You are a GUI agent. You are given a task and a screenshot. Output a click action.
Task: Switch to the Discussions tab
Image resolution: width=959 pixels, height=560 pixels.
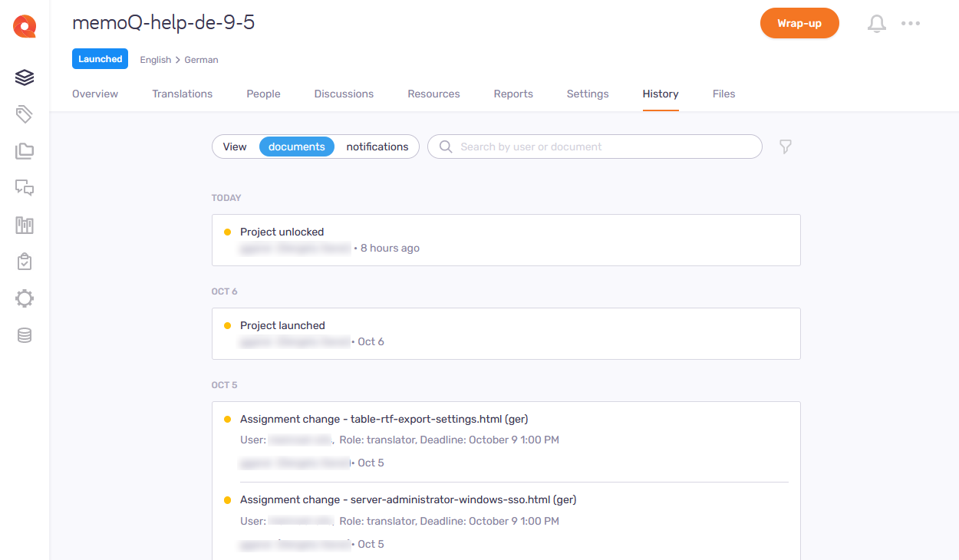pyautogui.click(x=344, y=94)
